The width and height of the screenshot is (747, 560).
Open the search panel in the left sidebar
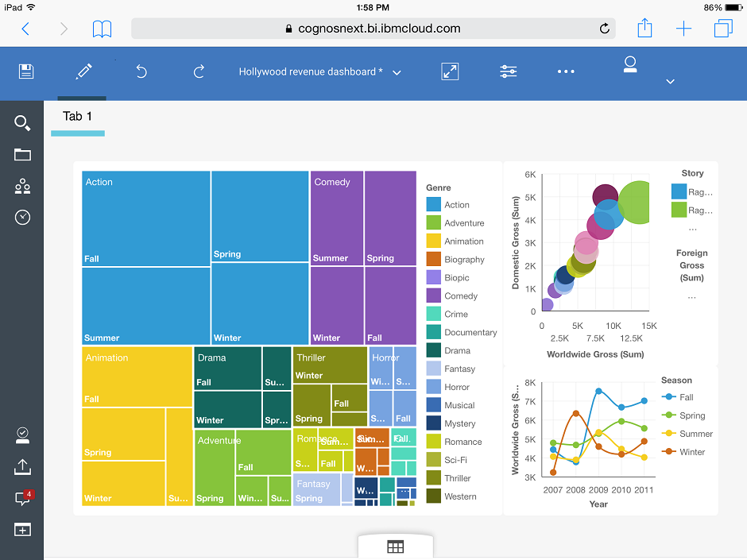coord(21,123)
